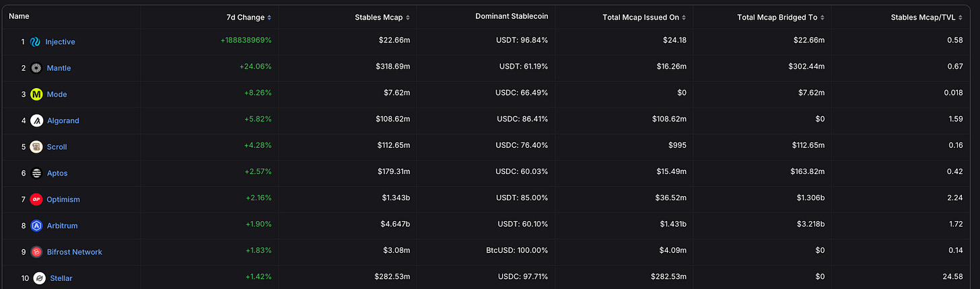The width and height of the screenshot is (980, 289).
Task: Click the Stellar chain logo icon
Action: (40, 278)
